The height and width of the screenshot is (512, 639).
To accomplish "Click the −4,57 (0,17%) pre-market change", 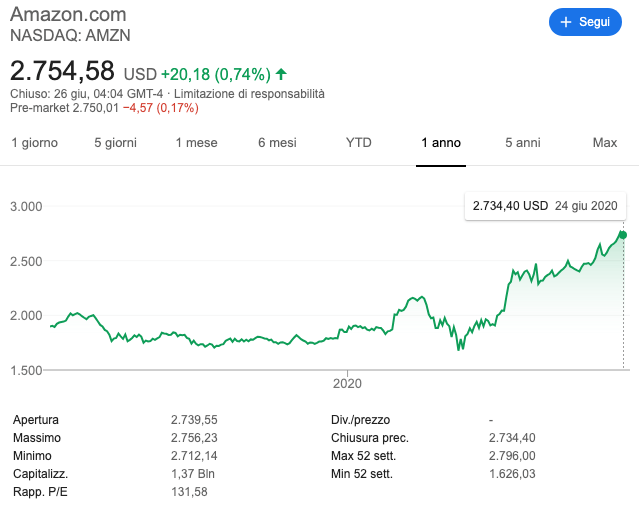I will 161,108.
